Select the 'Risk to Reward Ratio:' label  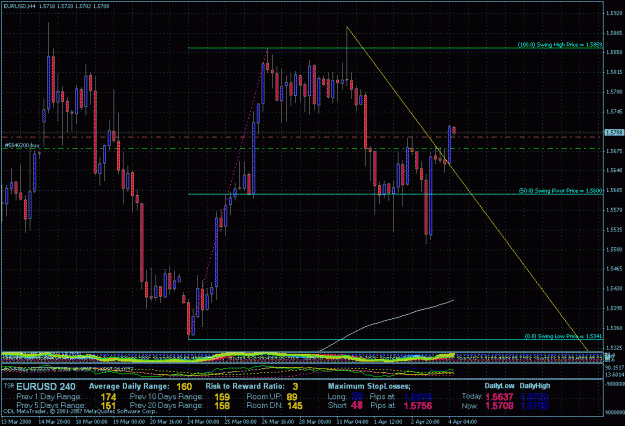point(245,386)
